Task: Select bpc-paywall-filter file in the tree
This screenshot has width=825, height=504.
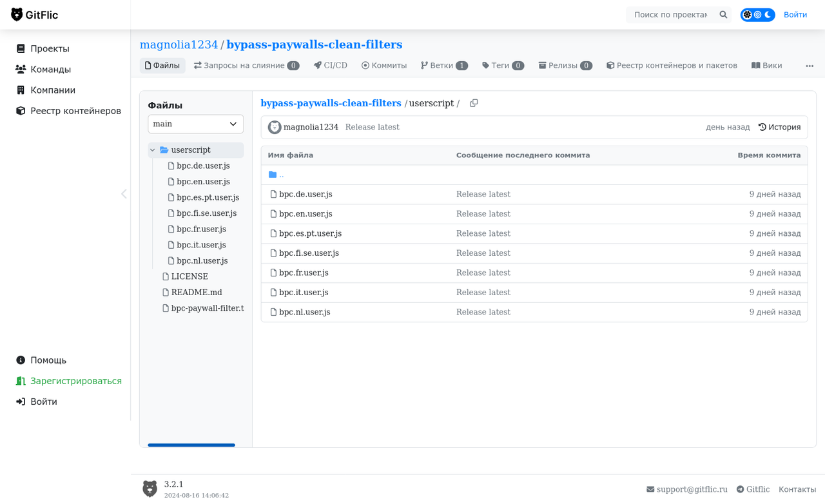Action: [202, 308]
